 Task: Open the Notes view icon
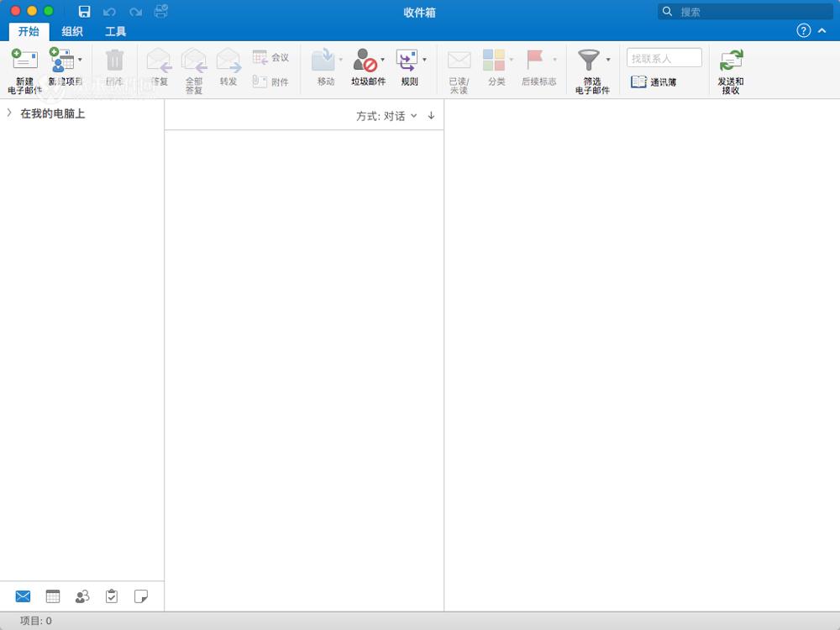(x=141, y=596)
